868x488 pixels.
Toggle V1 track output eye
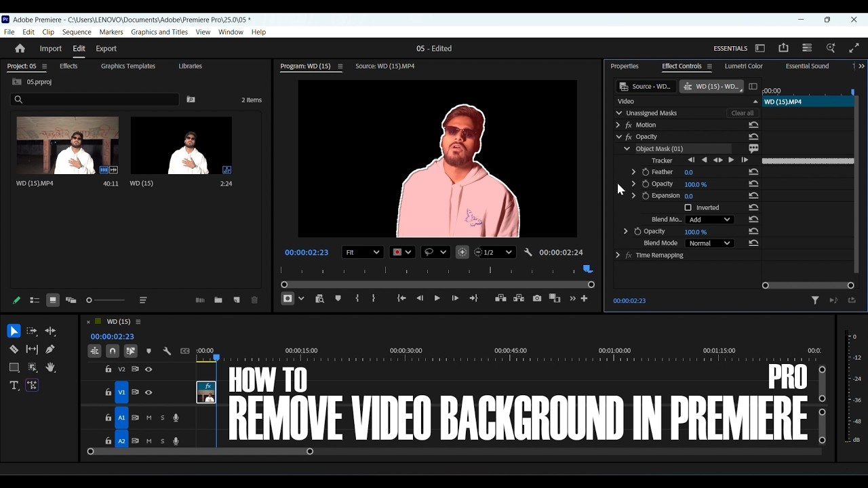coord(149,392)
